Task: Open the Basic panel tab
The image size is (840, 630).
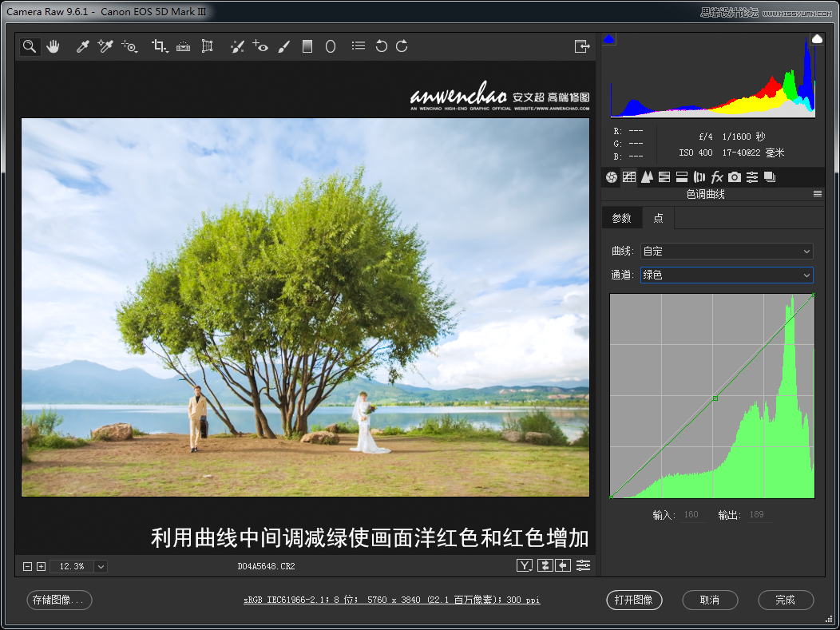Action: point(612,177)
